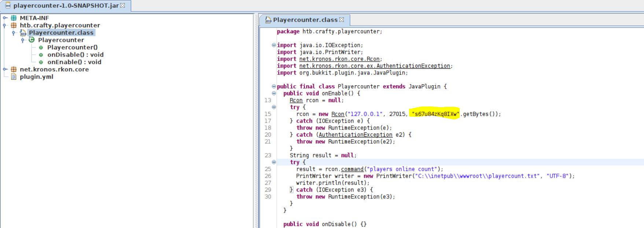Click the htb.crafty.playercounter package icon
Image resolution: width=644 pixels, height=228 pixels.
pyautogui.click(x=14, y=25)
